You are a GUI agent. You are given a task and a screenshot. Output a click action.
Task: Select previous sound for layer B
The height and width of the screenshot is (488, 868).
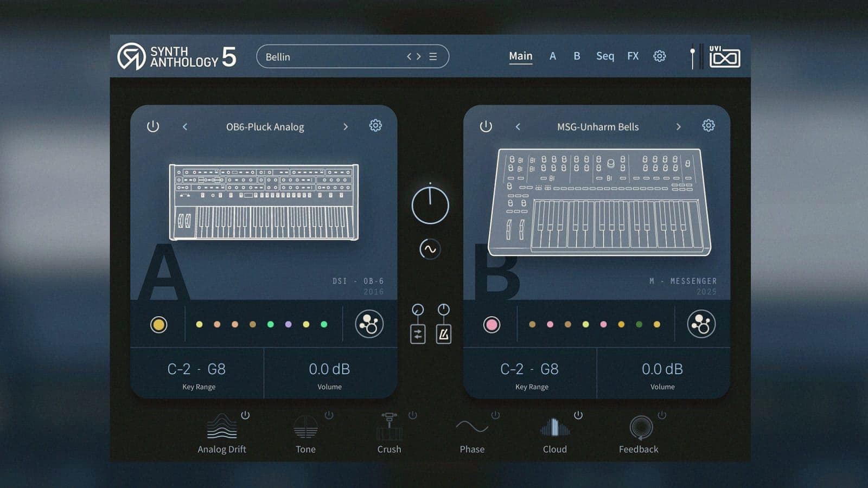[518, 126]
